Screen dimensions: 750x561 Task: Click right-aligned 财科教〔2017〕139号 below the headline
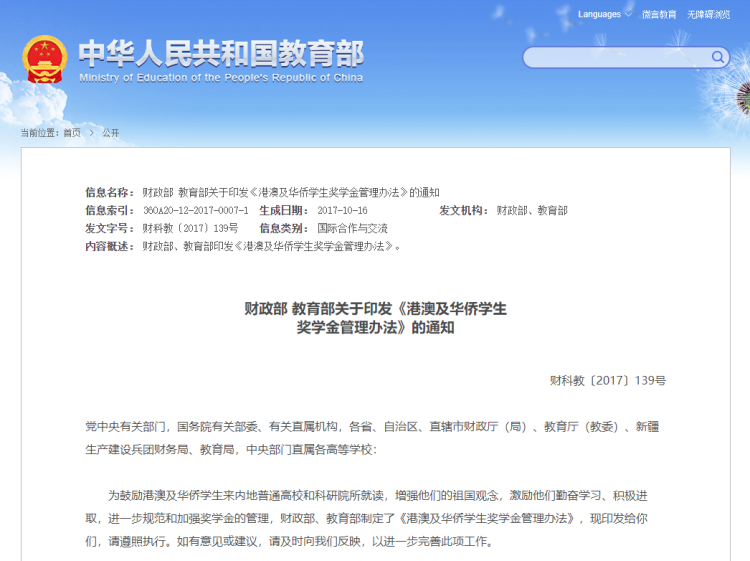pyautogui.click(x=607, y=381)
